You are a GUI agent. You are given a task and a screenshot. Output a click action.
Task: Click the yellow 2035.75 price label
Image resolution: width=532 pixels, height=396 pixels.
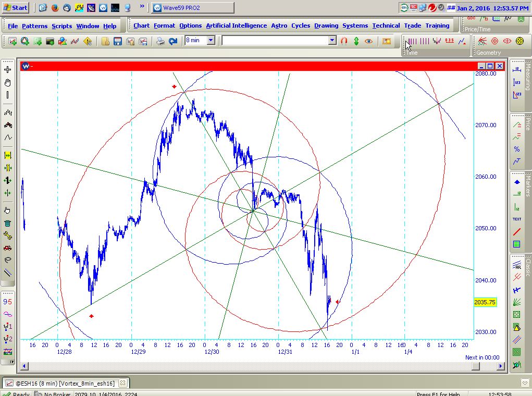485,302
